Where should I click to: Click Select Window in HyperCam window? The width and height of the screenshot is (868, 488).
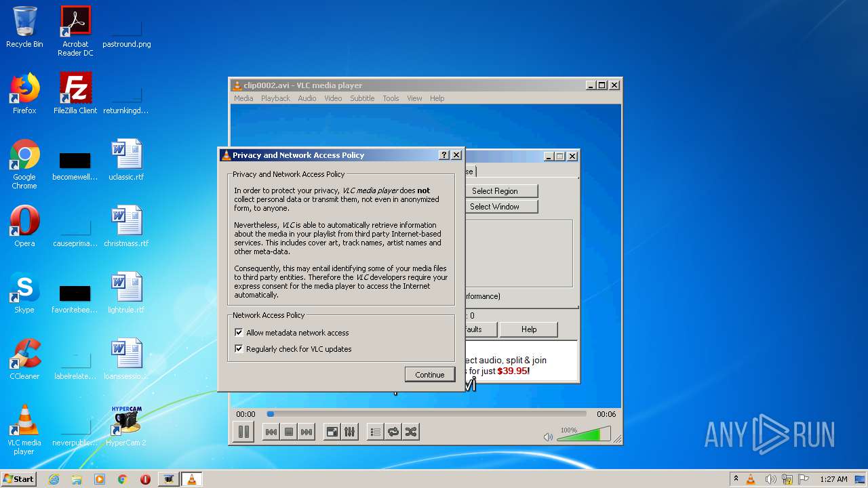[501, 207]
